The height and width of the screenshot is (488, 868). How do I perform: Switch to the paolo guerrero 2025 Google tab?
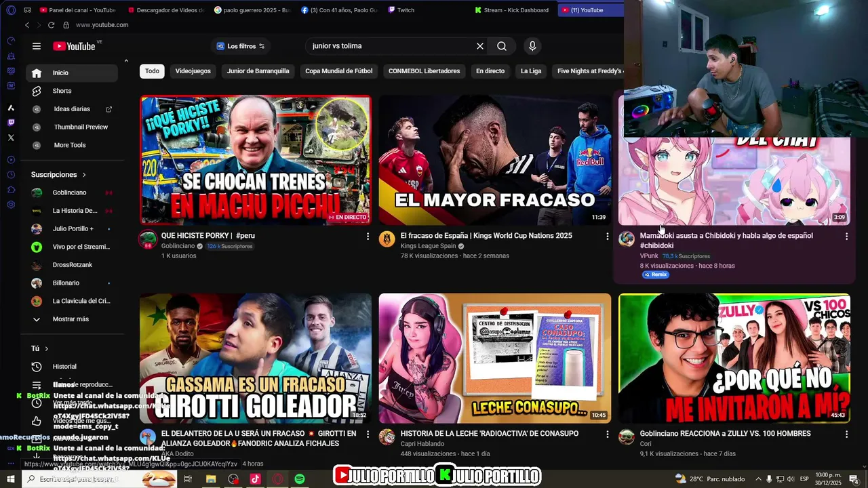(x=252, y=10)
